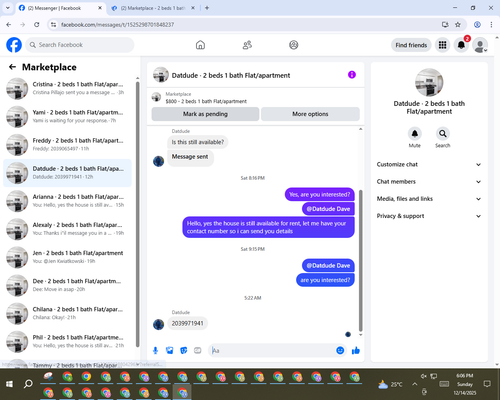This screenshot has width=500, height=400.
Task: Open the browser tab search dropdown arrow
Action: [8, 8]
